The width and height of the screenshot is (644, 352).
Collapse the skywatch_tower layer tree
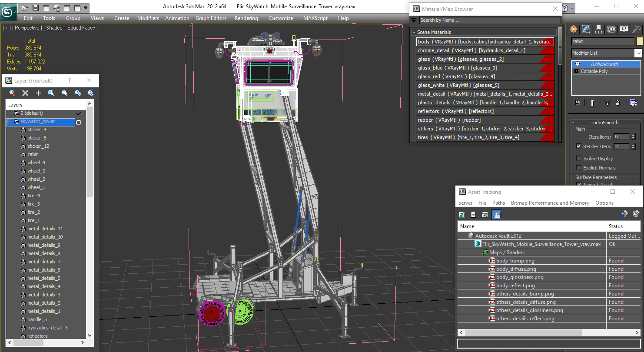(x=9, y=122)
